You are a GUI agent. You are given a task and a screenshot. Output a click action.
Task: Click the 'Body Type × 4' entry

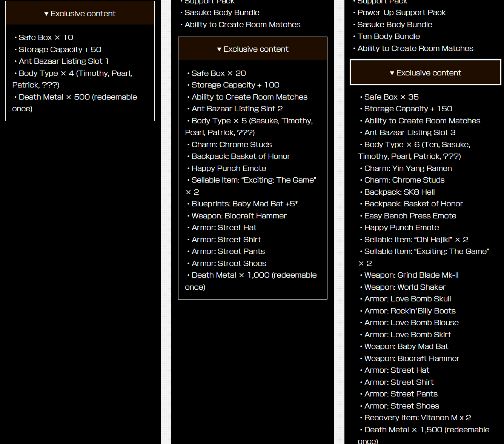click(x=72, y=79)
